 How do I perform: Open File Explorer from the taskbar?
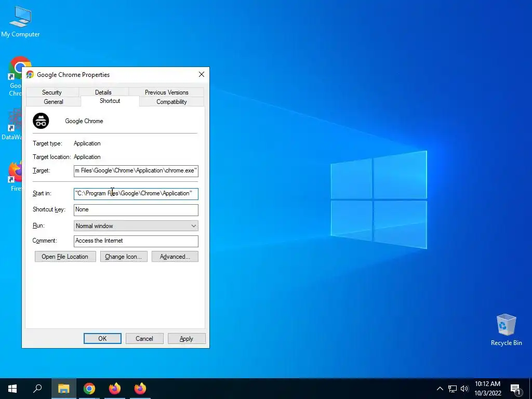(63, 389)
